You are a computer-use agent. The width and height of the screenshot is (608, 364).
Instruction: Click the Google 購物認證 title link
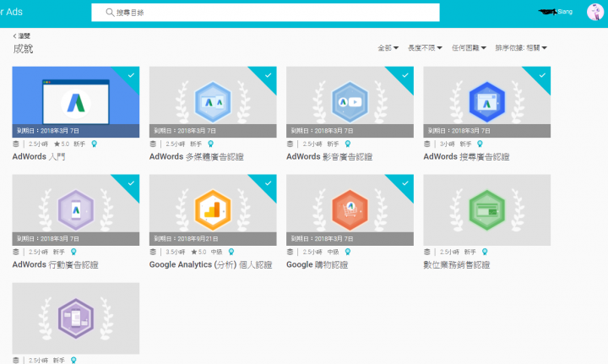click(318, 264)
